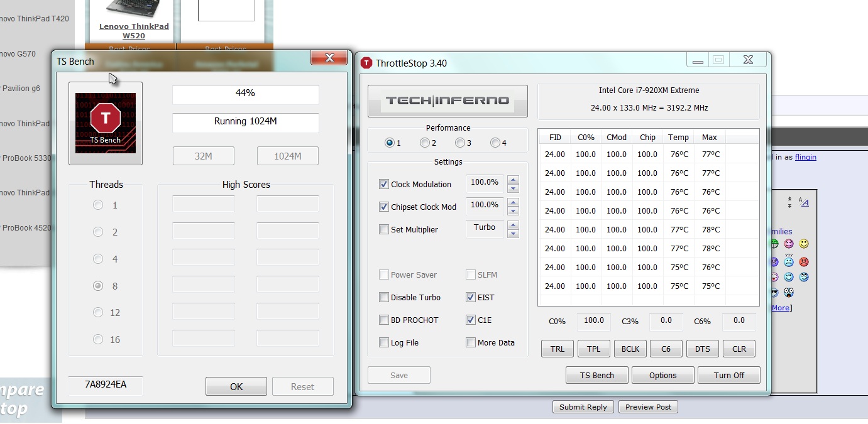
Task: Click the increase editor size down arrows
Action: (789, 206)
